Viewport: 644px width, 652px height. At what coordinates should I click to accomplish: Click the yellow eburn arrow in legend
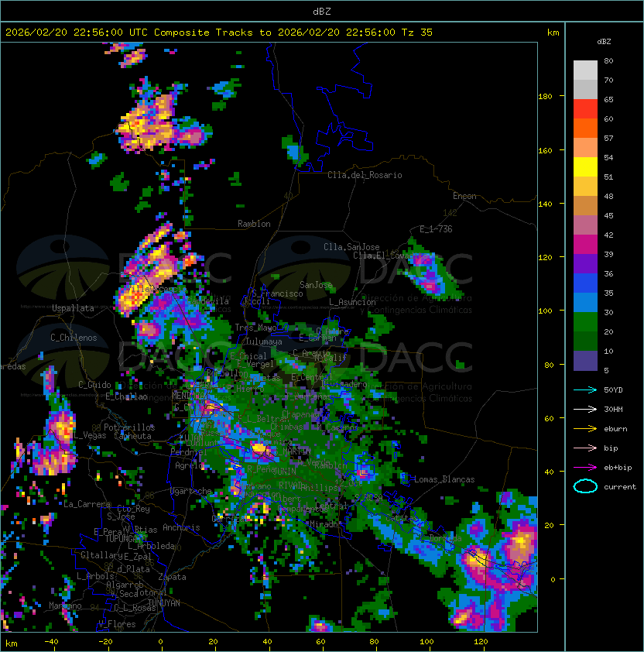click(x=585, y=429)
